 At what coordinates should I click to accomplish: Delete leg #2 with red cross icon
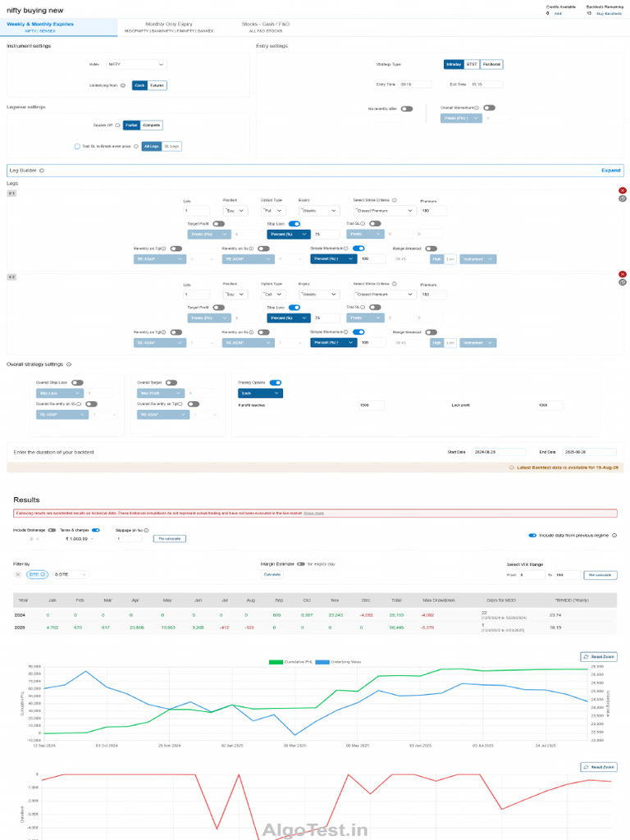click(623, 274)
